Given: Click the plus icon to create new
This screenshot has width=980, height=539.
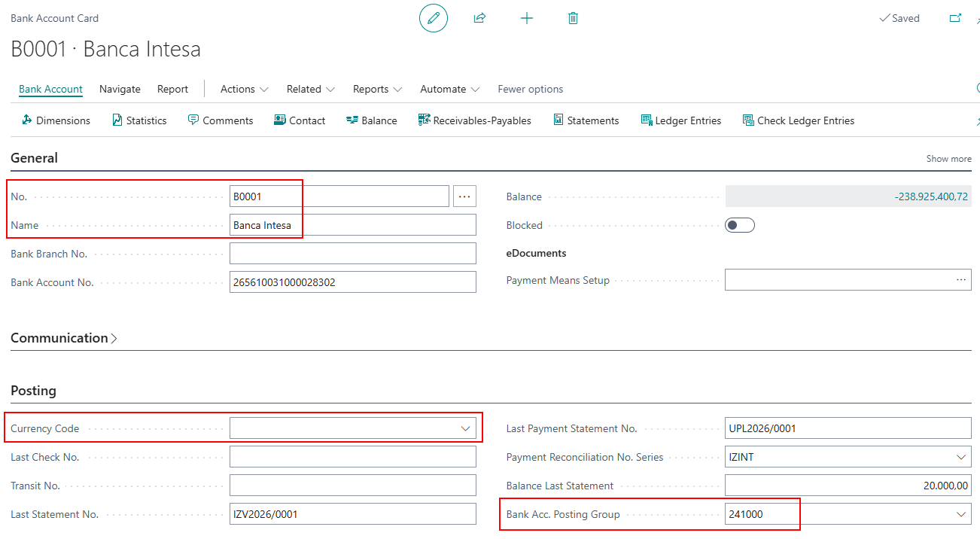Looking at the screenshot, I should click(527, 18).
